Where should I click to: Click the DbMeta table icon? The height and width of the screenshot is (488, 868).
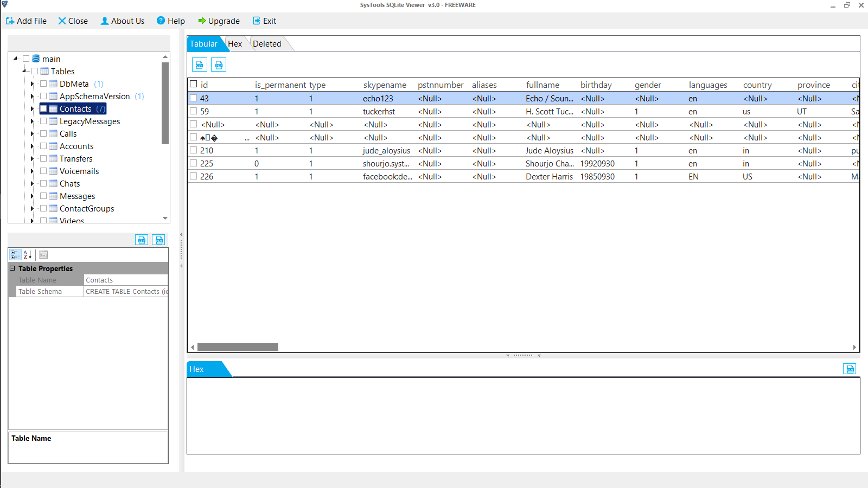tap(53, 84)
